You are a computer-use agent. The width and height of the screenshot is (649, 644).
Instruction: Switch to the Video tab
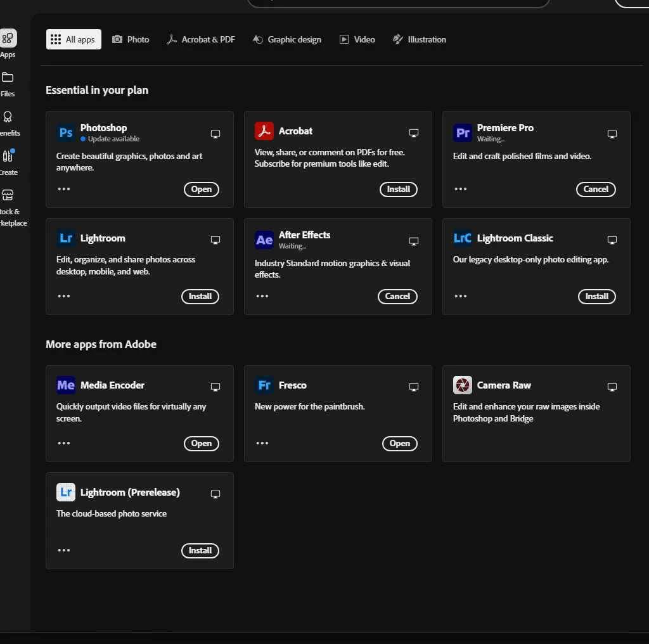point(357,39)
